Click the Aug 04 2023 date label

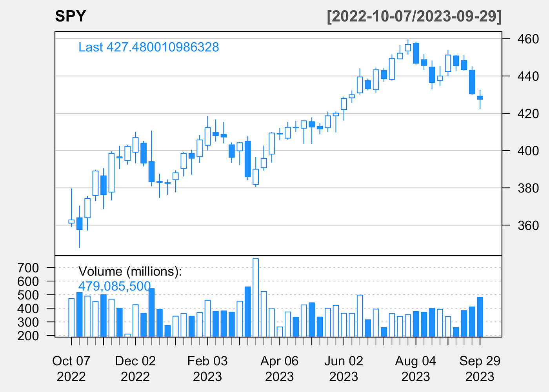click(416, 368)
